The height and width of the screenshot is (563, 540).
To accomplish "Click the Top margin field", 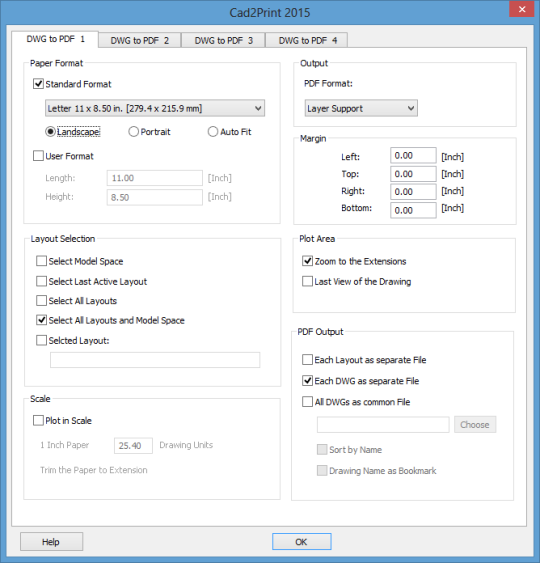I will pyautogui.click(x=413, y=174).
